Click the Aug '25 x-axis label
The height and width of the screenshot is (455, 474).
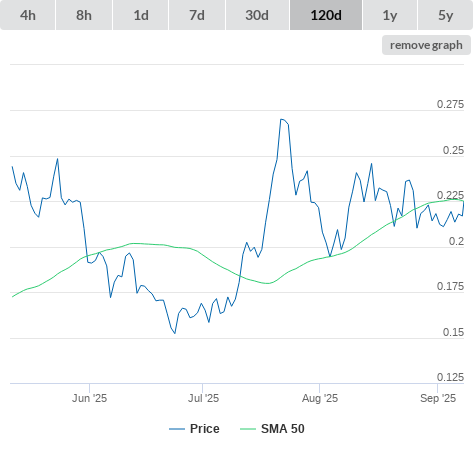click(320, 398)
